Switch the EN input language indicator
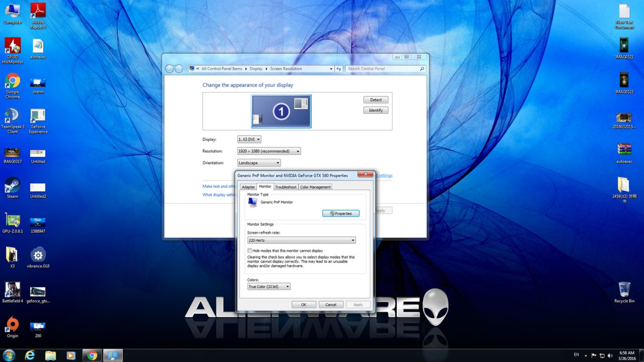This screenshot has height=362, width=644. 576,355
